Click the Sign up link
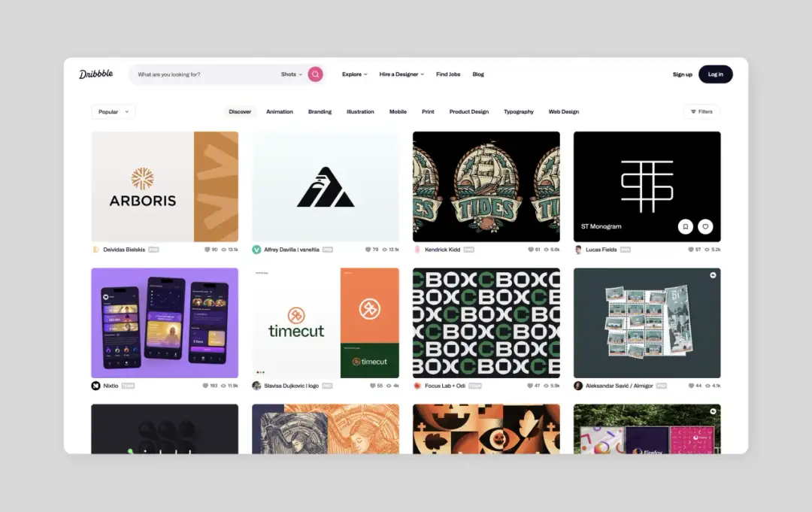This screenshot has height=512, width=812. click(682, 74)
